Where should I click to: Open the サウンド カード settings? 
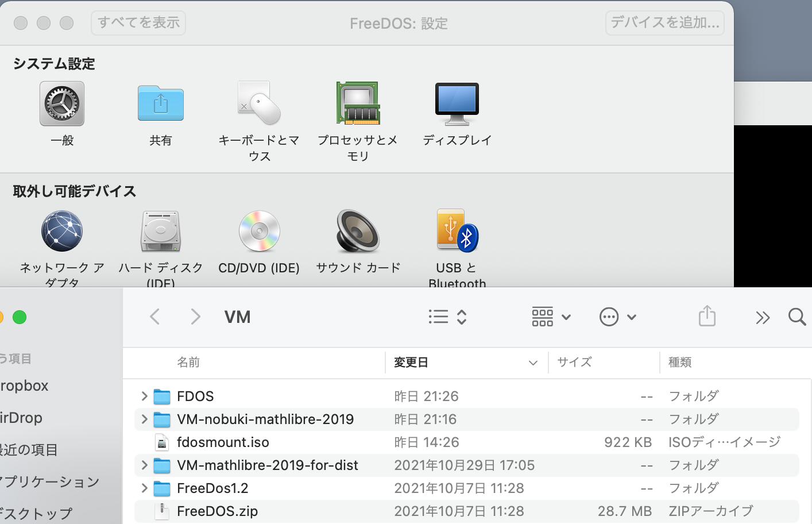click(358, 232)
